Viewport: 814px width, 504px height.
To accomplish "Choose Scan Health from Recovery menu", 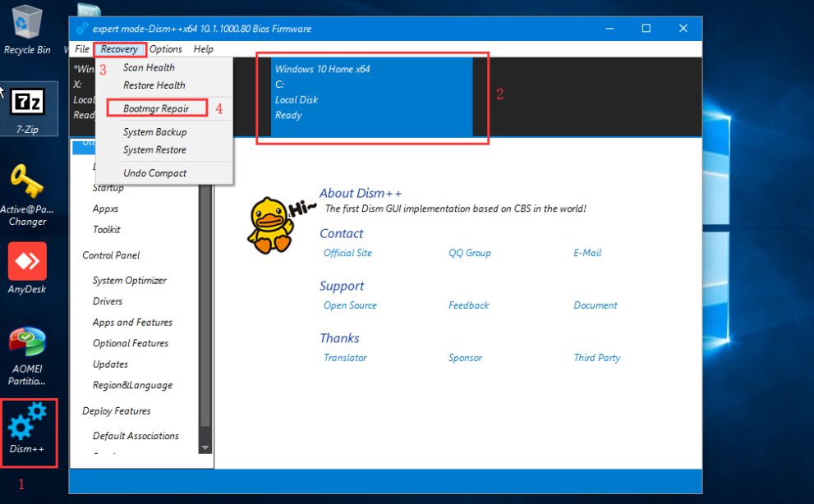I will [x=149, y=67].
